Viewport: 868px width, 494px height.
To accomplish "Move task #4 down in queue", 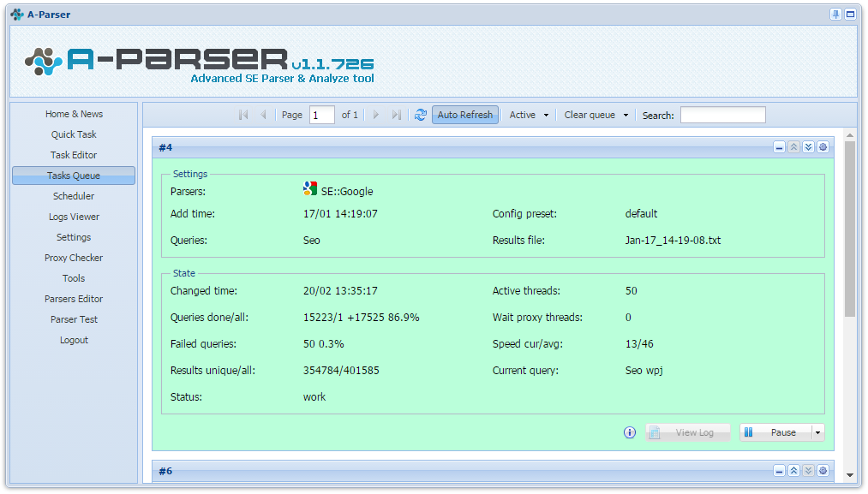I will click(808, 147).
